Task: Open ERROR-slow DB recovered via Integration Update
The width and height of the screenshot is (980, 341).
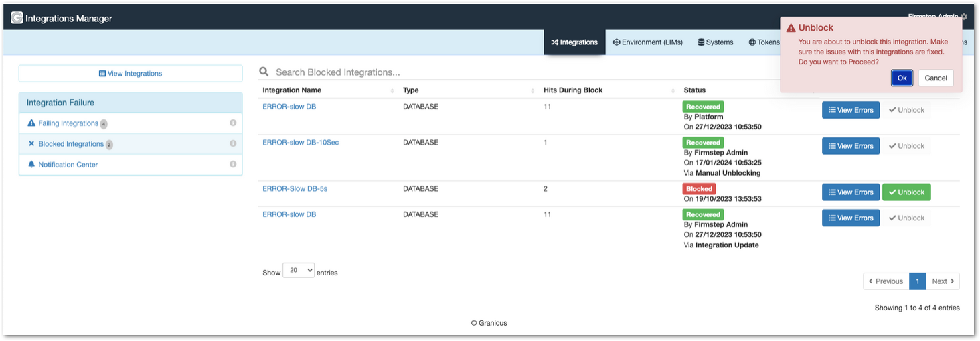Action: (289, 214)
